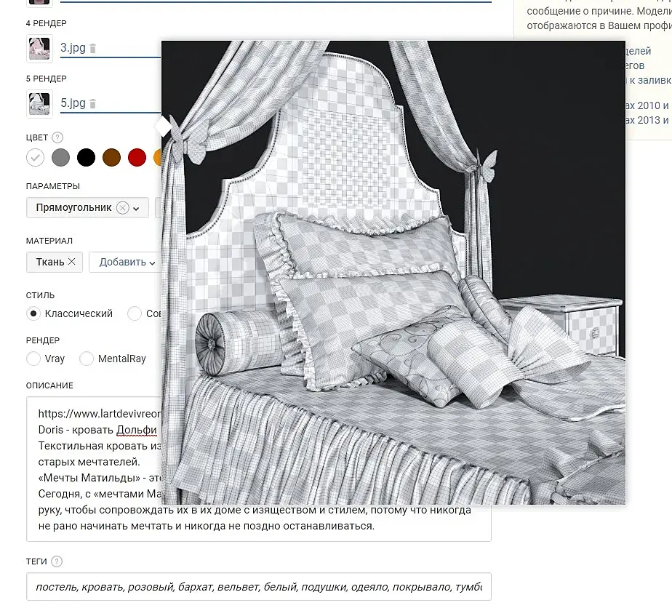Select the style option next to Классический
The height and width of the screenshot is (616, 672).
pyautogui.click(x=135, y=313)
